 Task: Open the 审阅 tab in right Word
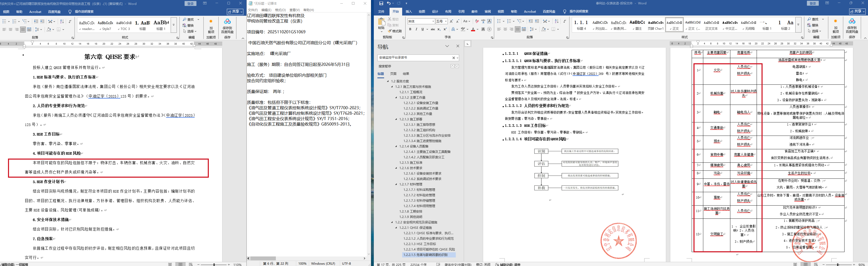click(x=487, y=11)
